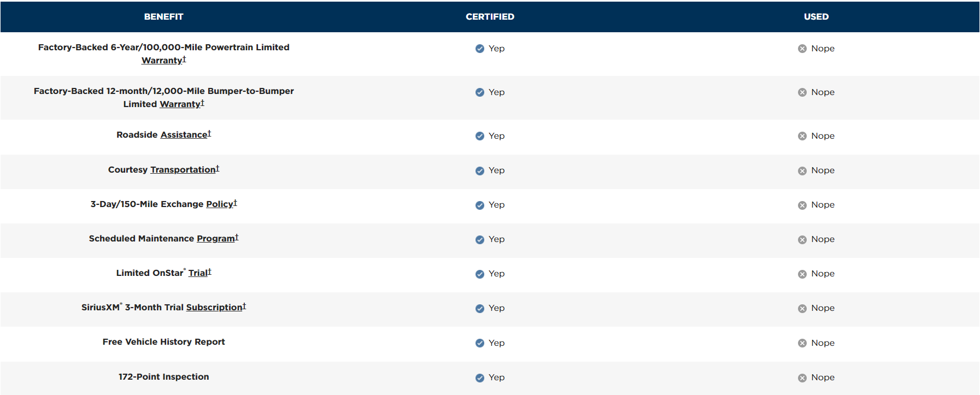Follow the Roadside Assistance link

click(184, 135)
